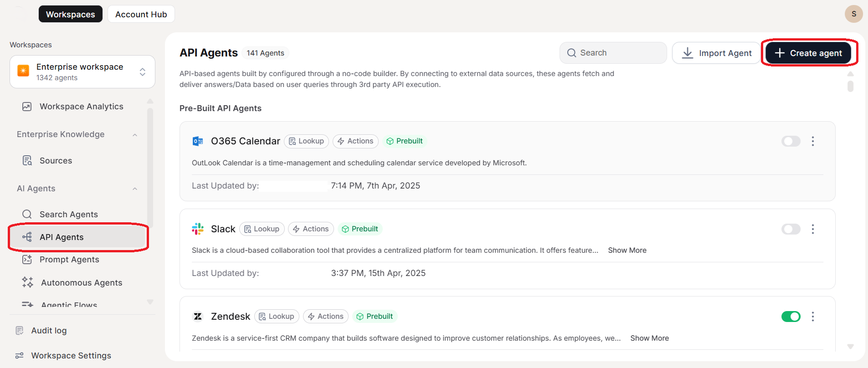868x368 pixels.
Task: Collapse the AI Agents section
Action: point(135,189)
